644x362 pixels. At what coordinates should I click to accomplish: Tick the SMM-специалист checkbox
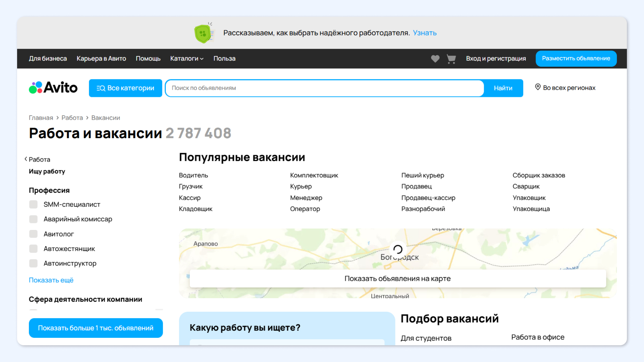[33, 204]
